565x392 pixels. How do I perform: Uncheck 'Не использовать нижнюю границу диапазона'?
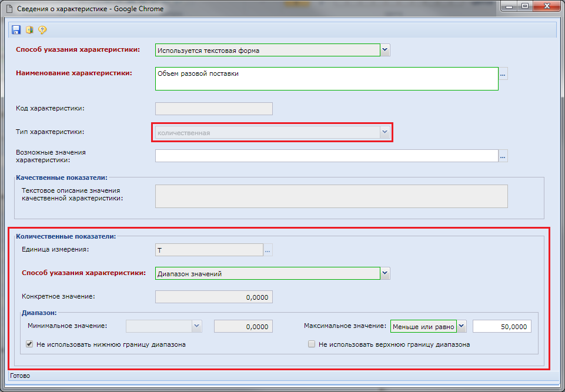point(30,345)
